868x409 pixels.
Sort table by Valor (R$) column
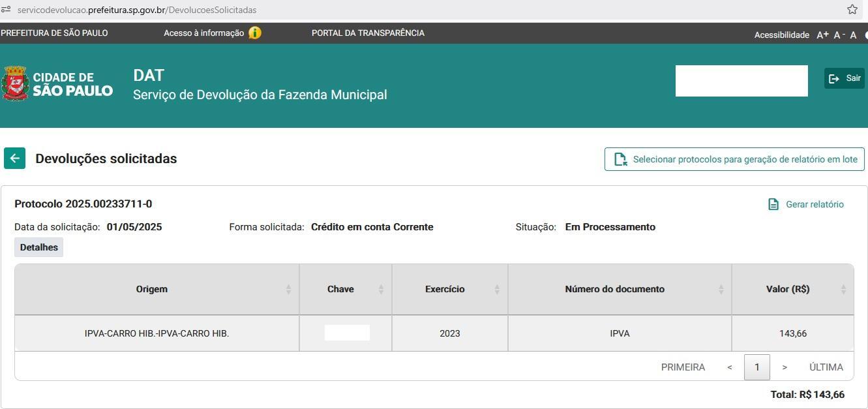tap(792, 289)
